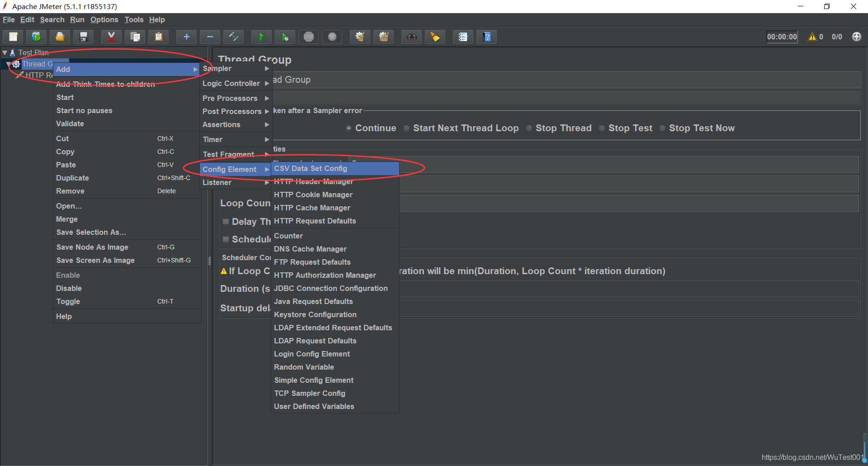The width and height of the screenshot is (868, 466).
Task: Expand the Sampler submenu
Action: pos(236,68)
